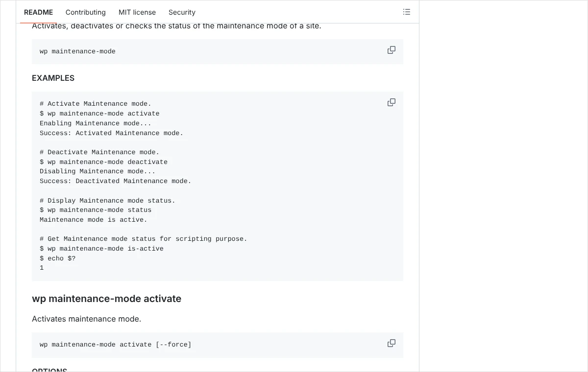Click 'Activates maintenance mode.' paragraph

click(x=86, y=319)
